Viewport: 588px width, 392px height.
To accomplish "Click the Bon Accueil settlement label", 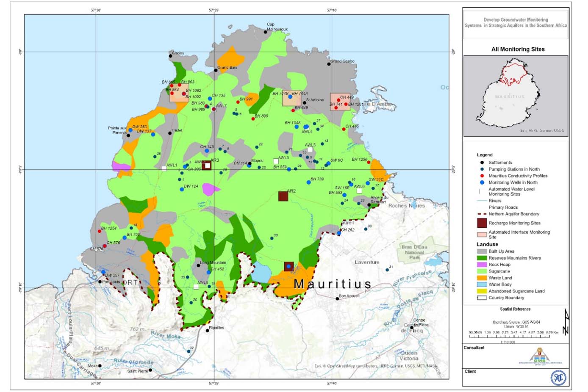I will point(349,296).
